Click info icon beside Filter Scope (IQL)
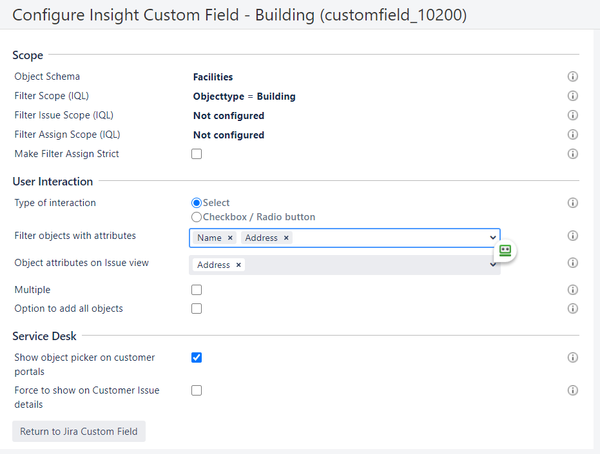Screen dimensions: 600x454 (573, 96)
